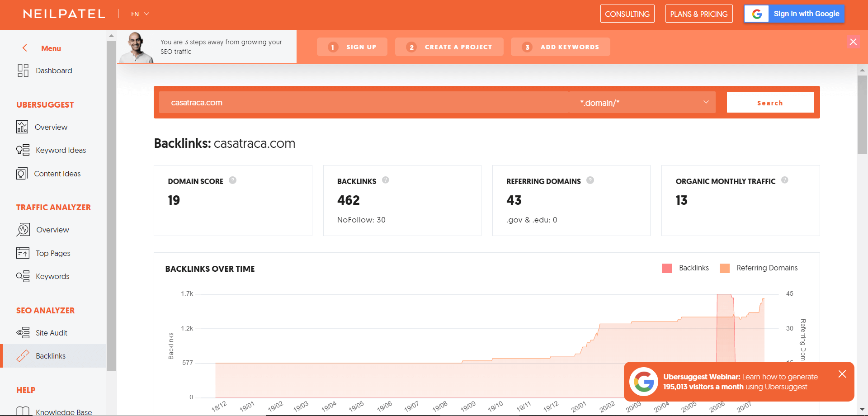The image size is (868, 416).
Task: Click the Domain Score value 19
Action: pos(174,200)
